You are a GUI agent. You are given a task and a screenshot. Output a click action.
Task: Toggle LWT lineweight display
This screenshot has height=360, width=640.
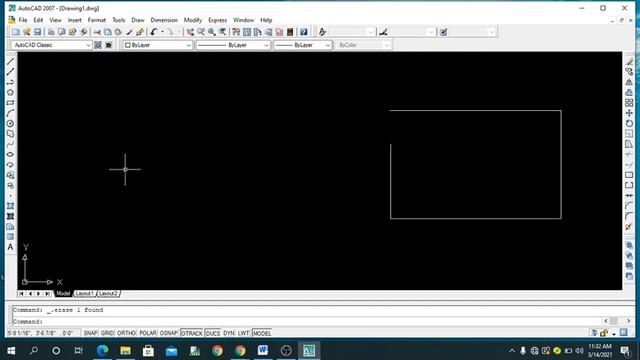(x=243, y=333)
